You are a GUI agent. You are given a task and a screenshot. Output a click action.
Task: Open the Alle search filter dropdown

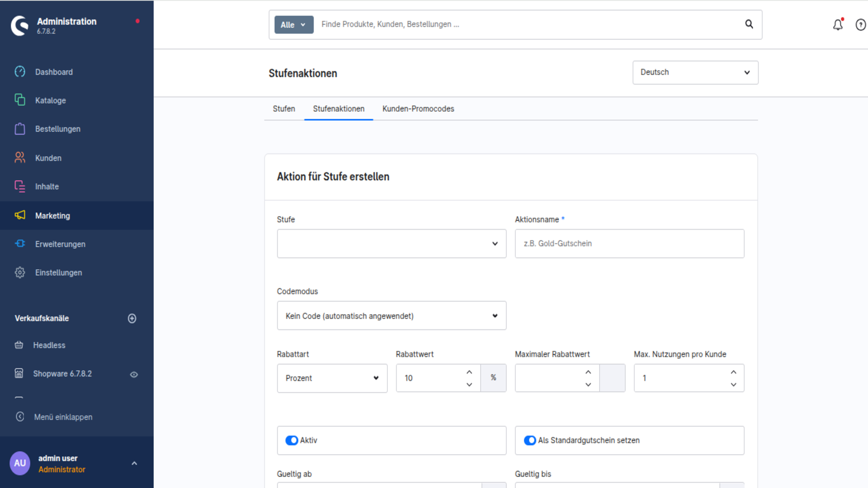pyautogui.click(x=294, y=25)
